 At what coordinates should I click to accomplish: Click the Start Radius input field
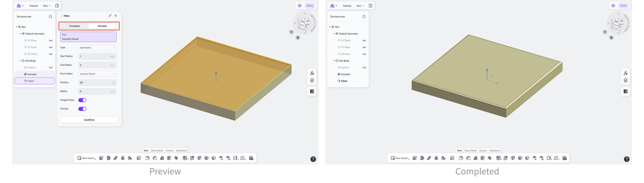point(97,56)
